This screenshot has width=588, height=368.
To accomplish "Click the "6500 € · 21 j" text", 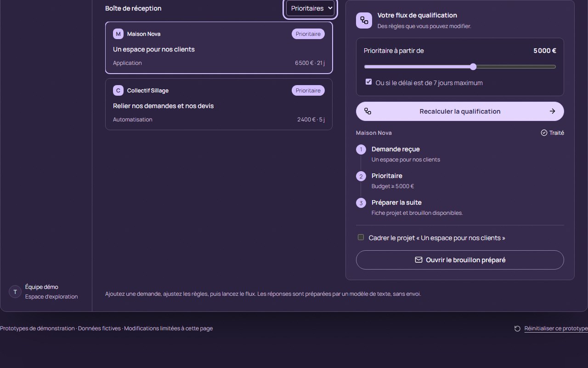I will click(x=310, y=63).
